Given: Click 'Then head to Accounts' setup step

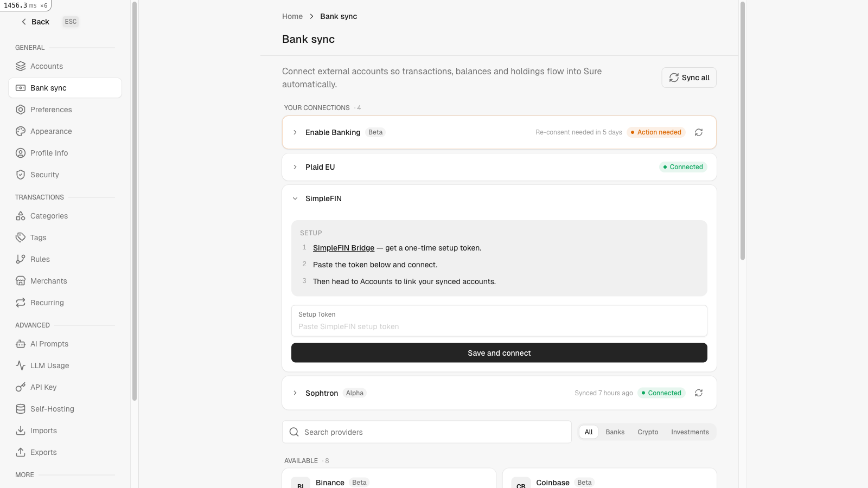Looking at the screenshot, I should (404, 281).
